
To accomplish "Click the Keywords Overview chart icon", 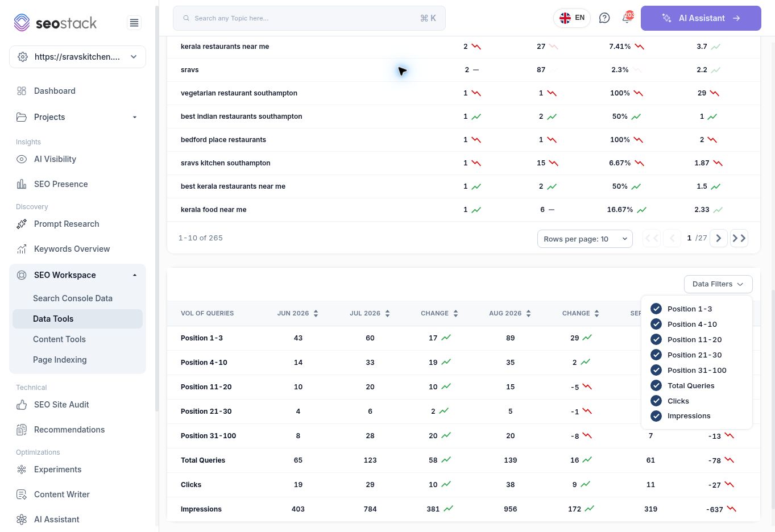I will (x=22, y=249).
